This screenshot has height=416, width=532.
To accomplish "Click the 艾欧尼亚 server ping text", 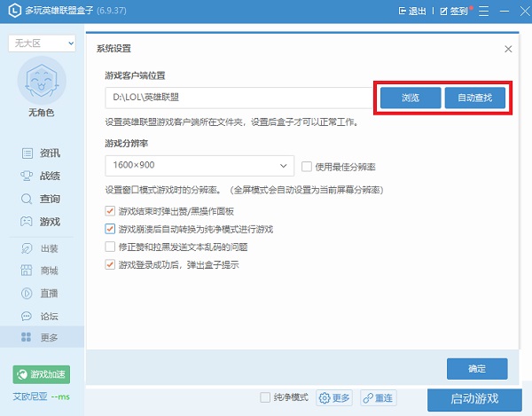I will (x=41, y=396).
